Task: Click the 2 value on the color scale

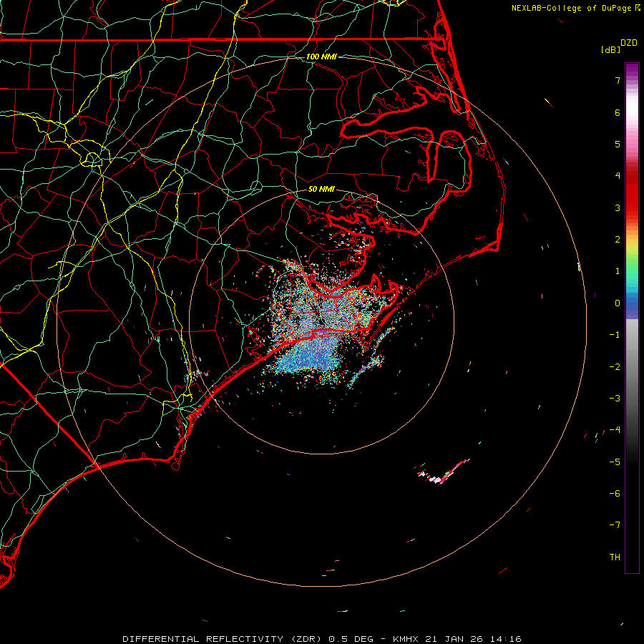Action: pos(618,240)
